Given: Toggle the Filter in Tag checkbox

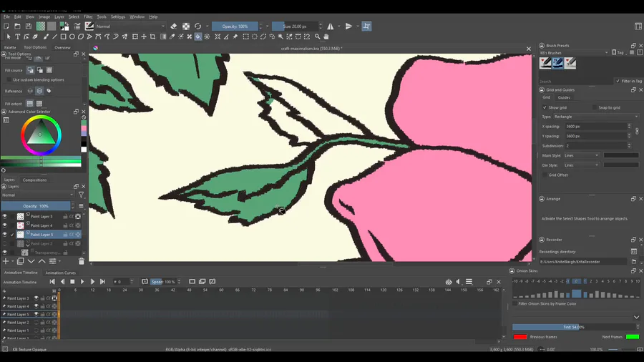Looking at the screenshot, I should pyautogui.click(x=618, y=82).
